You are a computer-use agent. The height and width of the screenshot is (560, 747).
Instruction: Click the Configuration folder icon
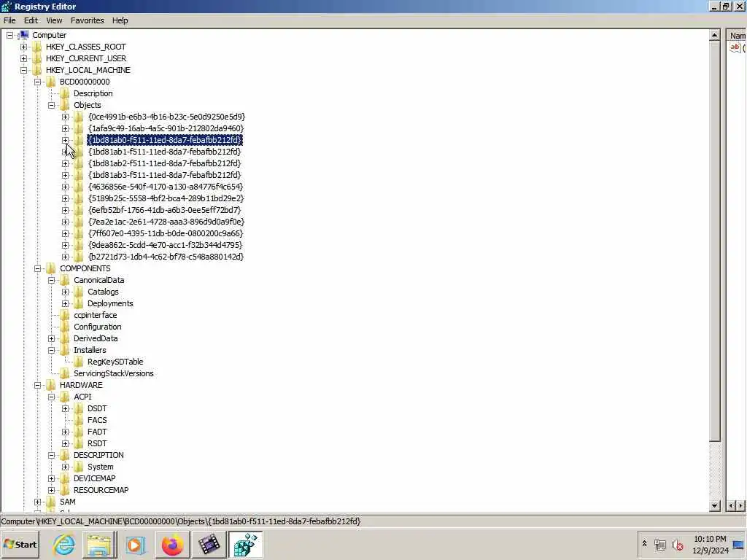click(x=64, y=327)
